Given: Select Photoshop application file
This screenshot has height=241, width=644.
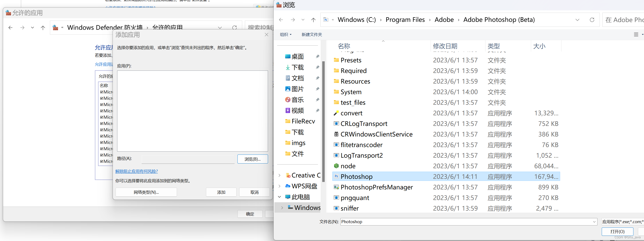Looking at the screenshot, I should [x=446, y=176].
